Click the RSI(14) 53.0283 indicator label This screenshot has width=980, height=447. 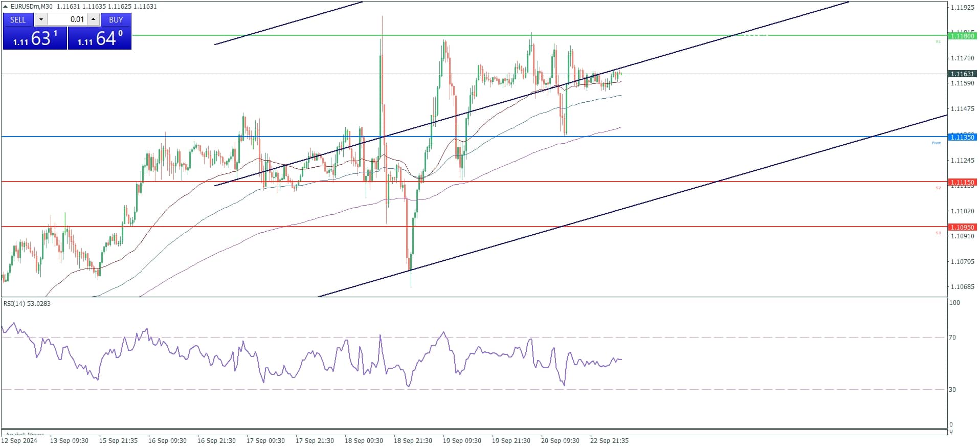pyautogui.click(x=27, y=303)
